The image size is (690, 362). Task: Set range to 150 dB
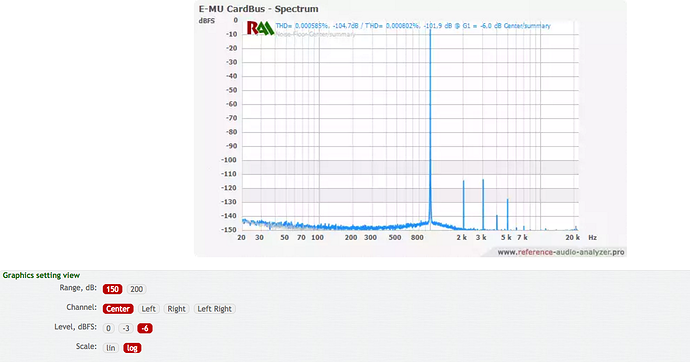[x=112, y=289]
